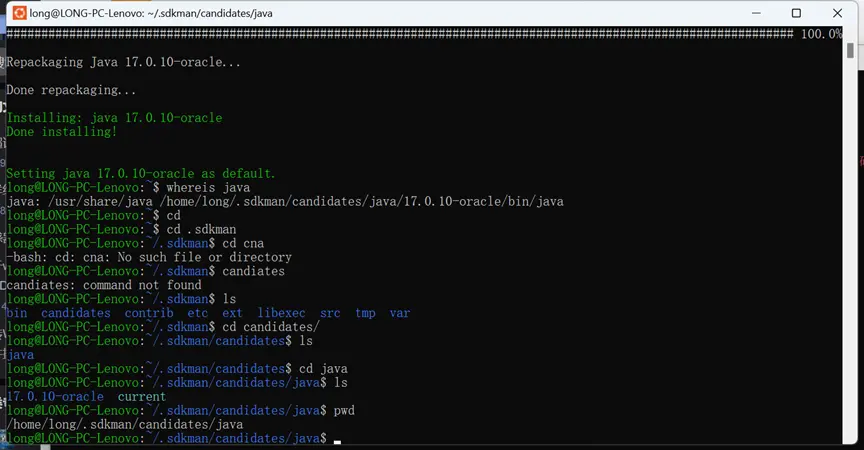Click the 'whereis java' command
The image size is (864, 450).
[x=208, y=187]
